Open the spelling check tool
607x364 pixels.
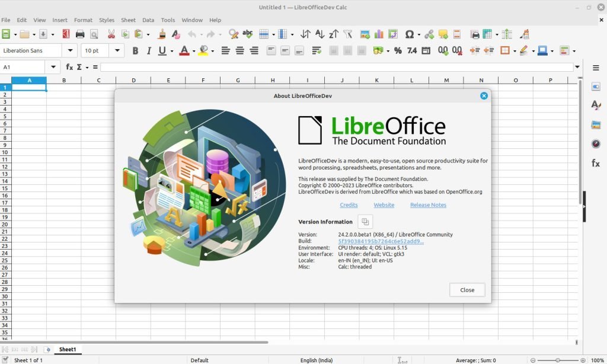[248, 34]
